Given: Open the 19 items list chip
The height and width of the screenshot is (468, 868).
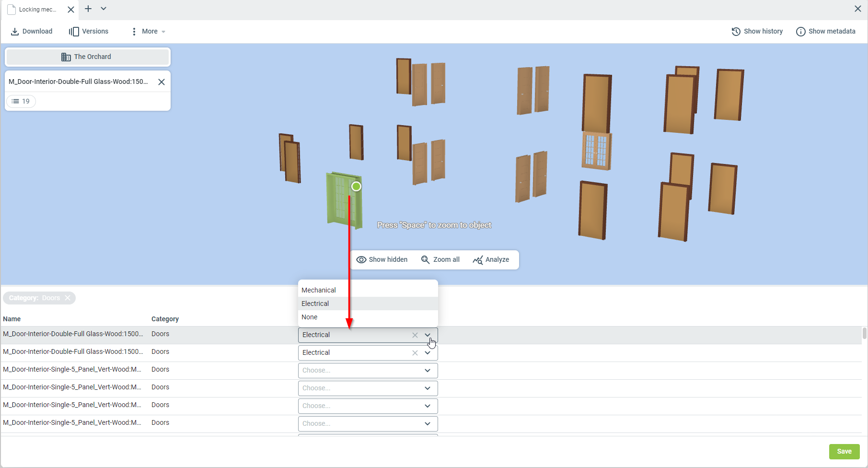Looking at the screenshot, I should [21, 101].
